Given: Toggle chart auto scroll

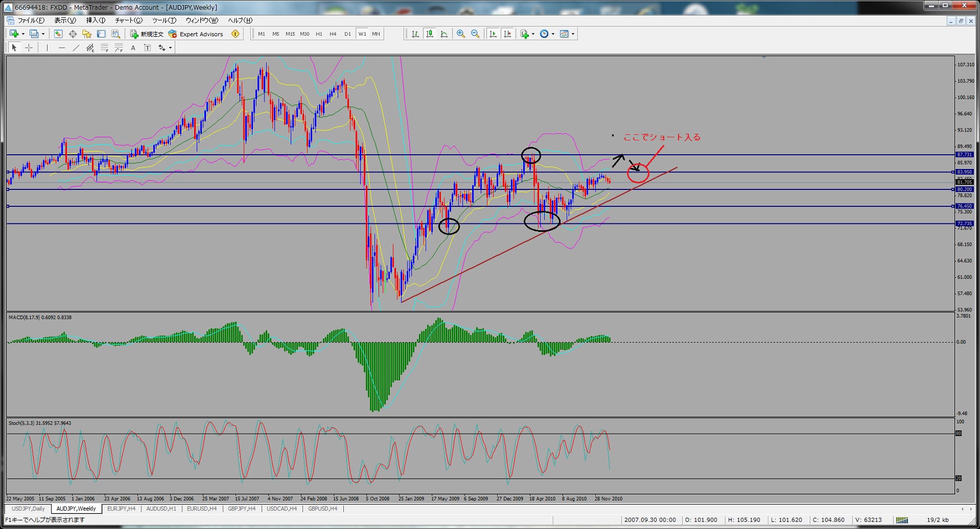Looking at the screenshot, I should [493, 34].
